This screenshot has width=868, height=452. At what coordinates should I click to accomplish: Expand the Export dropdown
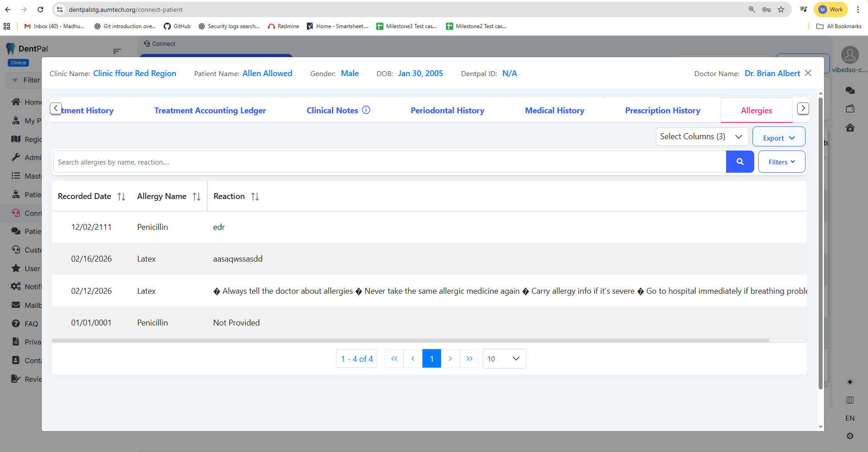click(778, 138)
